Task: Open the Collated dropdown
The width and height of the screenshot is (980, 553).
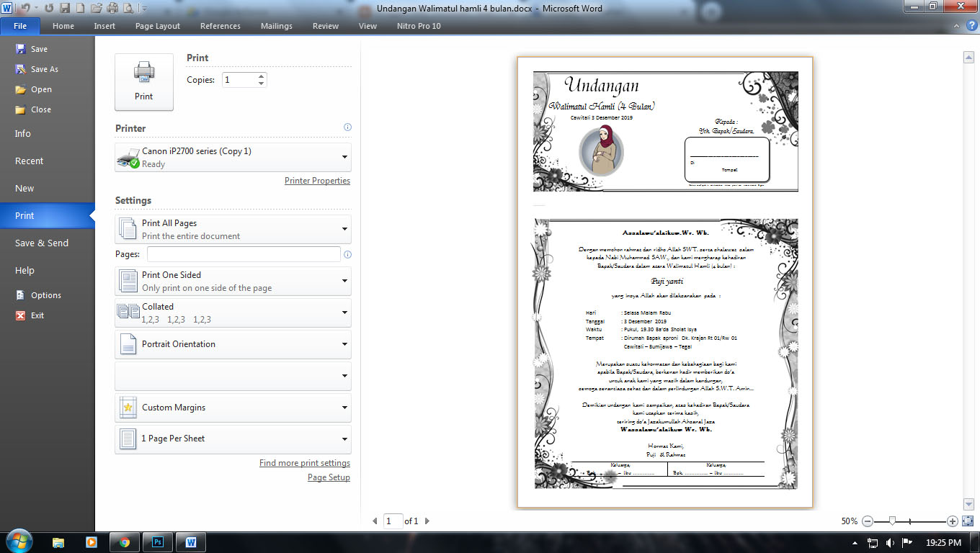Action: tap(233, 313)
